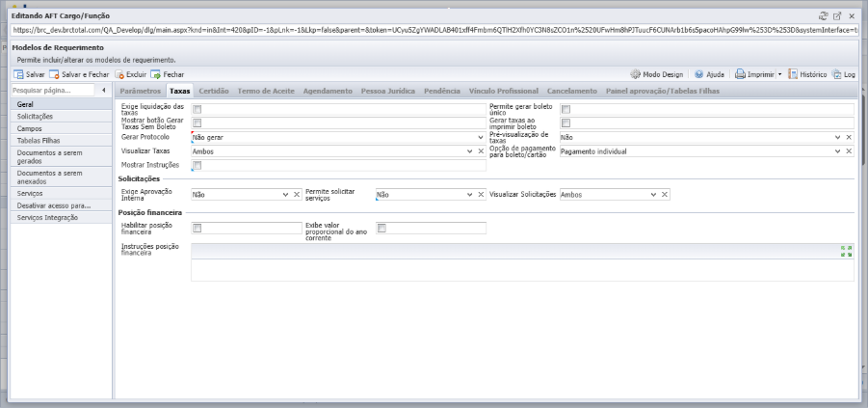Expand the Instruções posição financeira editor icon
868x408 pixels.
[x=847, y=251]
